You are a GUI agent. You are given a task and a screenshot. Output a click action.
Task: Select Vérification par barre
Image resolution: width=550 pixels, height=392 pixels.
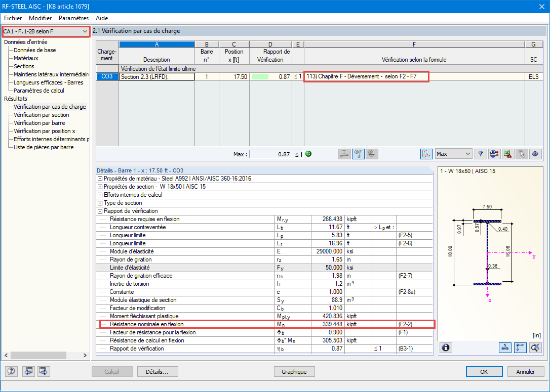point(40,123)
